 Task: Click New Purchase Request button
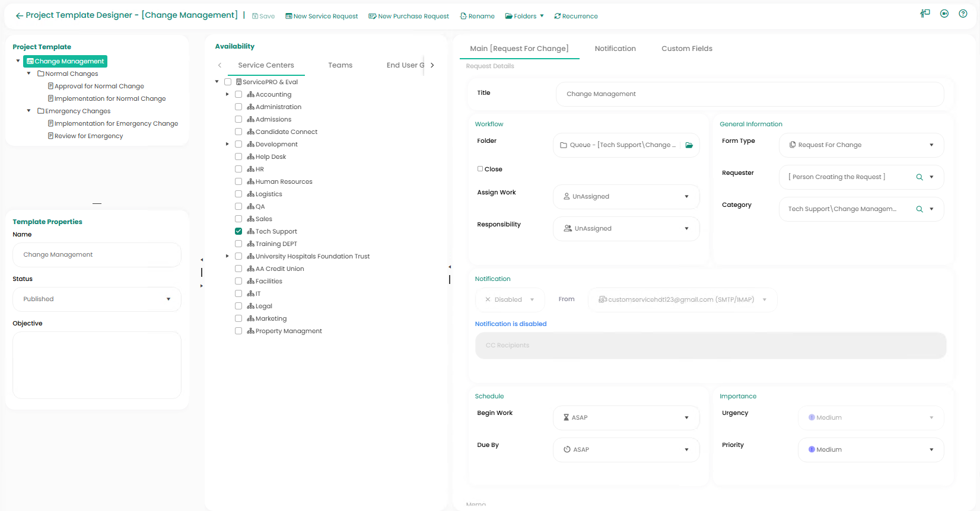(409, 17)
